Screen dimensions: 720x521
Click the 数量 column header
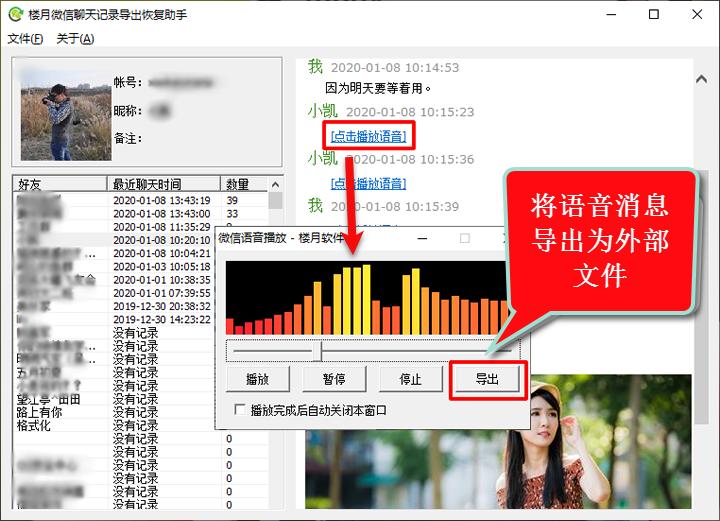click(244, 184)
